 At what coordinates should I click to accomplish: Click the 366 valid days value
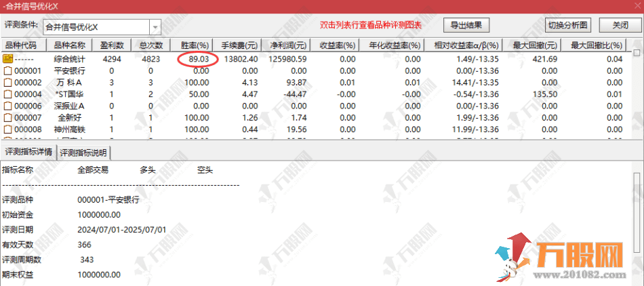point(84,245)
